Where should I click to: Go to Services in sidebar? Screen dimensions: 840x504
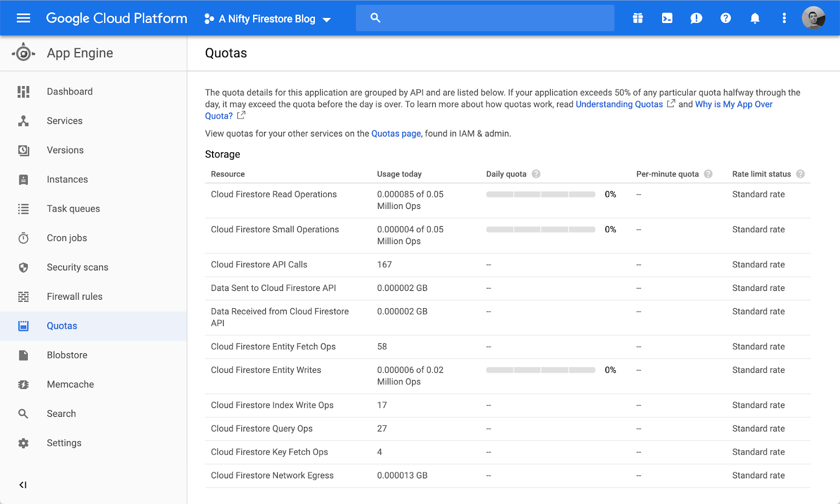(65, 121)
